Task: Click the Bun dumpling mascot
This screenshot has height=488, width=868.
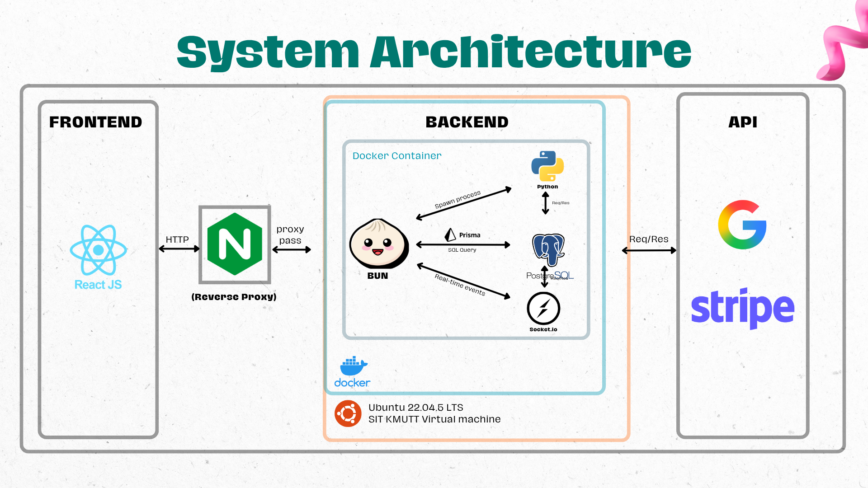Action: (x=379, y=243)
